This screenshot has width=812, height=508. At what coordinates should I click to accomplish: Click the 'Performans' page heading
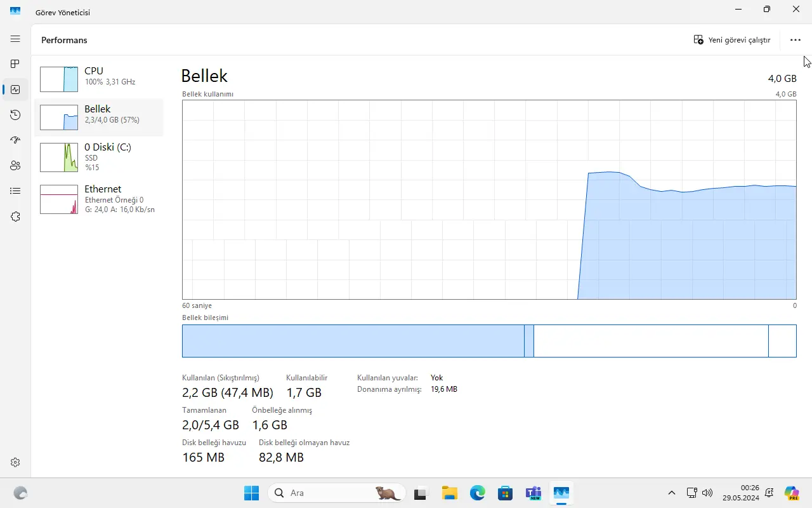pos(64,40)
